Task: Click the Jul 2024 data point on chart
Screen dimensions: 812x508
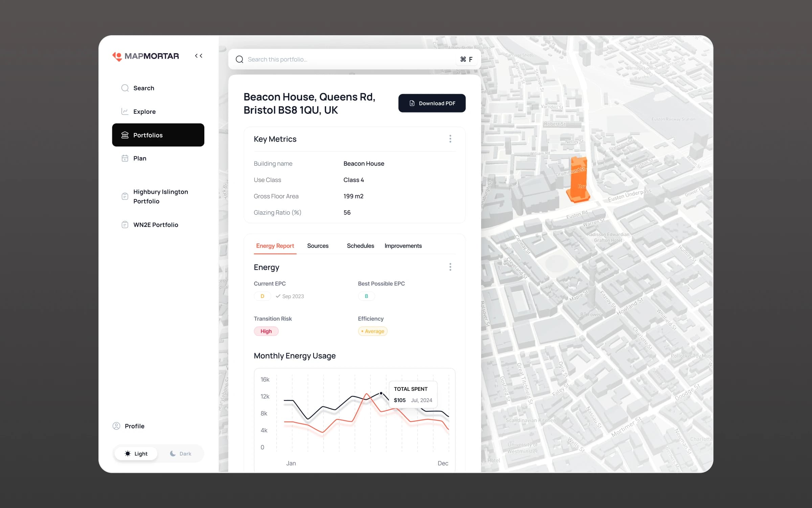Action: pyautogui.click(x=381, y=393)
